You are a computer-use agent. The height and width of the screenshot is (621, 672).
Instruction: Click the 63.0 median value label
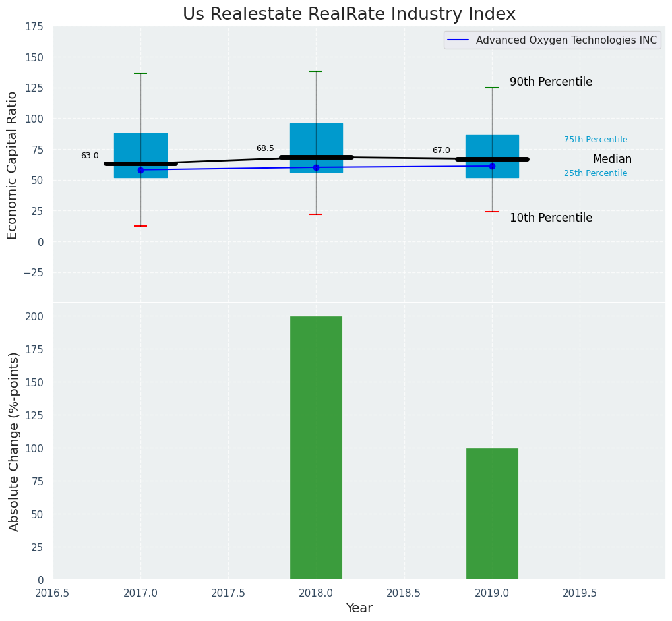[x=90, y=156]
